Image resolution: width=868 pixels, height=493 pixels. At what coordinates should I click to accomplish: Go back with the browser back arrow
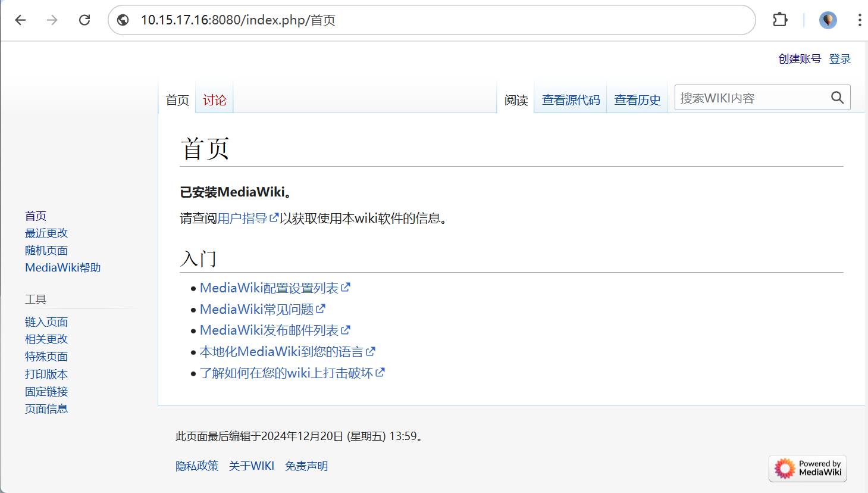pyautogui.click(x=21, y=20)
